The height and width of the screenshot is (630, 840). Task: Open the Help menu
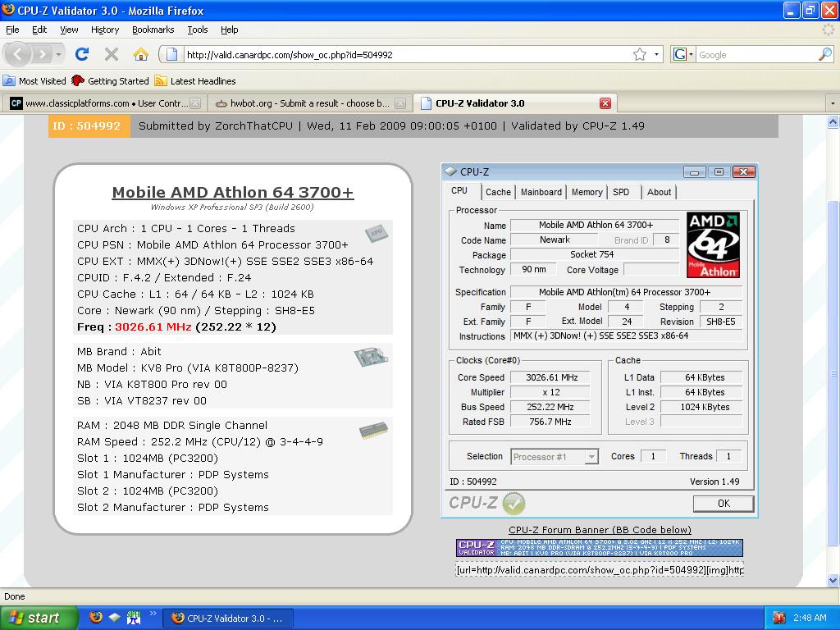click(x=230, y=30)
